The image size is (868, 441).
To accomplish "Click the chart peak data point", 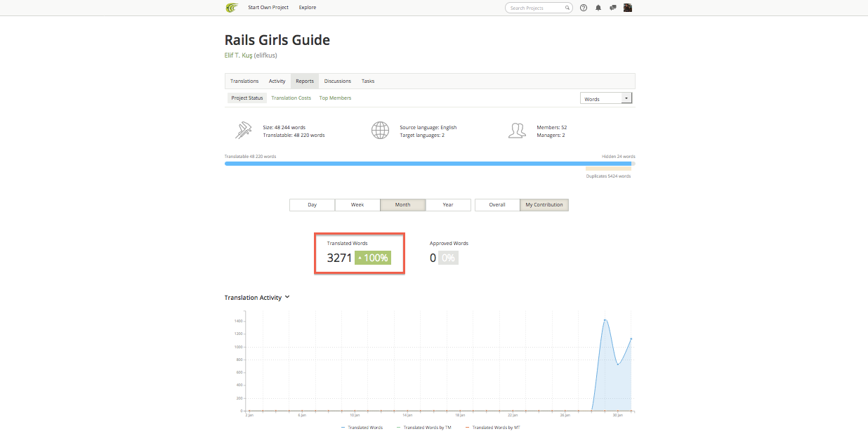I will point(605,320).
